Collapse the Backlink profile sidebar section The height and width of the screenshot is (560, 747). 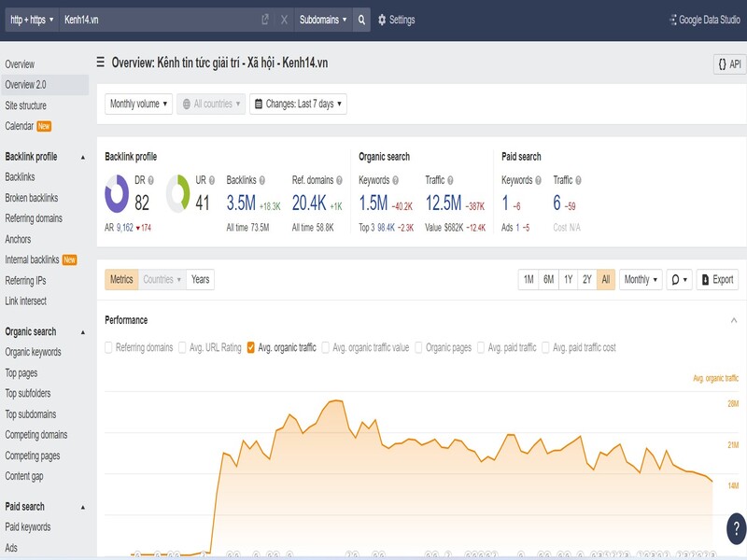tap(83, 157)
